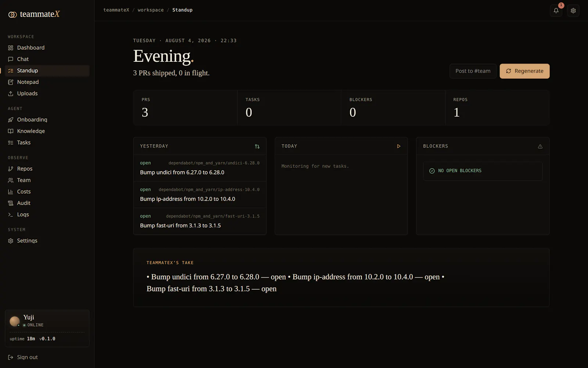Click the NO OPEN BLOCKERS status box
This screenshot has width=588, height=368.
(x=483, y=171)
